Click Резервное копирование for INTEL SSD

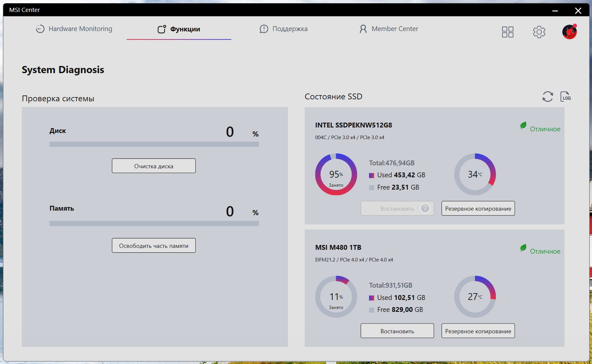pos(478,208)
